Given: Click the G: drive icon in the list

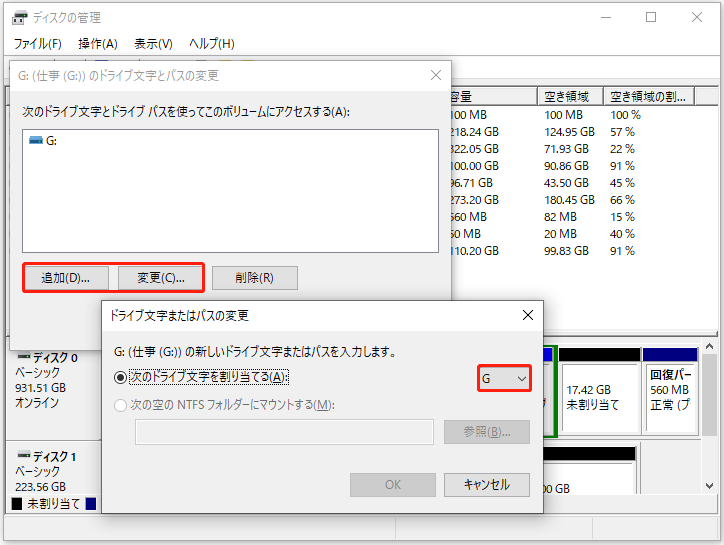Looking at the screenshot, I should pyautogui.click(x=36, y=140).
